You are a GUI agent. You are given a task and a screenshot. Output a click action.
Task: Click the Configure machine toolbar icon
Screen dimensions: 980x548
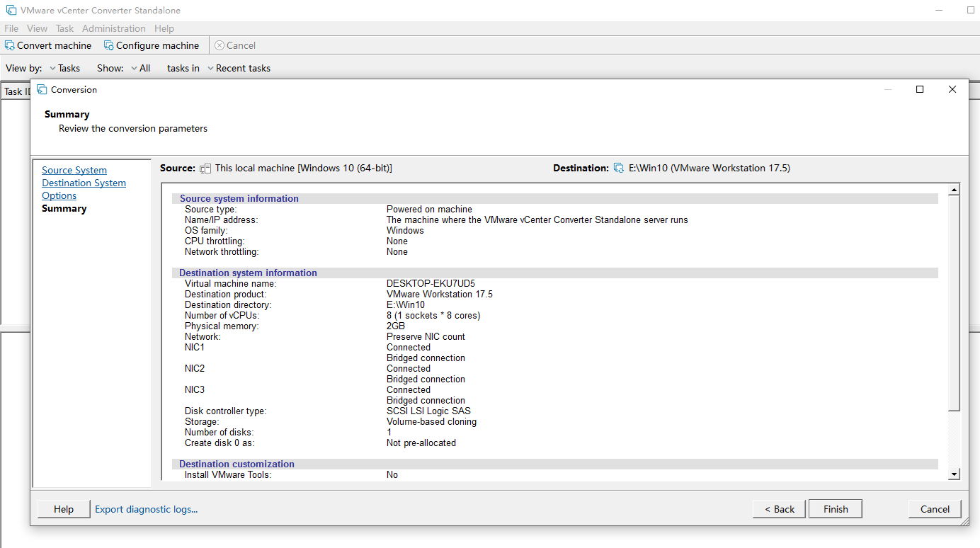(109, 45)
